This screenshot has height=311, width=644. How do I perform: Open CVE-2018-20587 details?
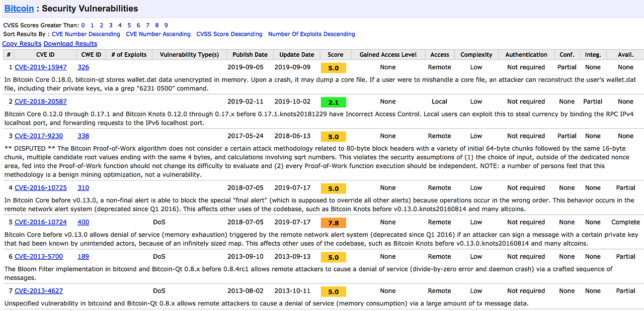(x=41, y=101)
